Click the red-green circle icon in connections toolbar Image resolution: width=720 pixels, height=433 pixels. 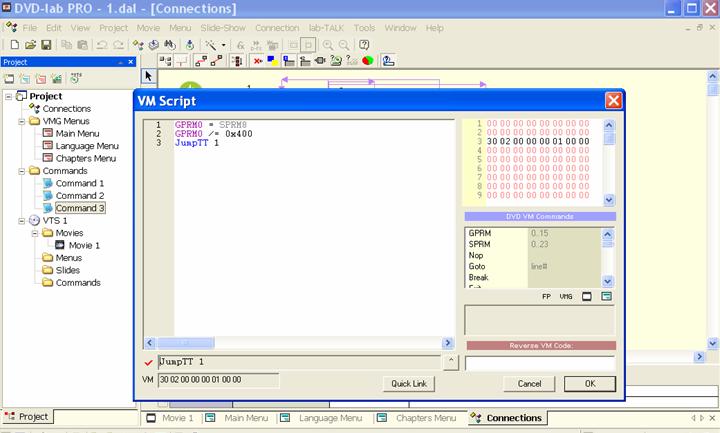[367, 61]
